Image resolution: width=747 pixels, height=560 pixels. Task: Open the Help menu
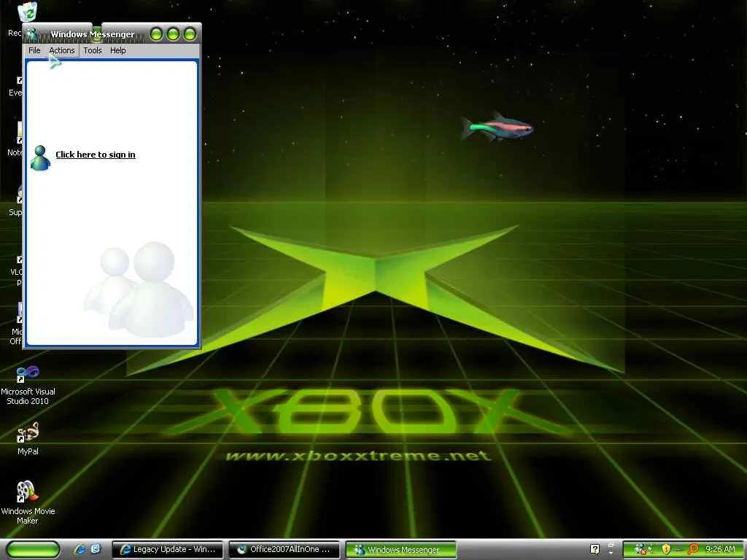click(x=117, y=50)
